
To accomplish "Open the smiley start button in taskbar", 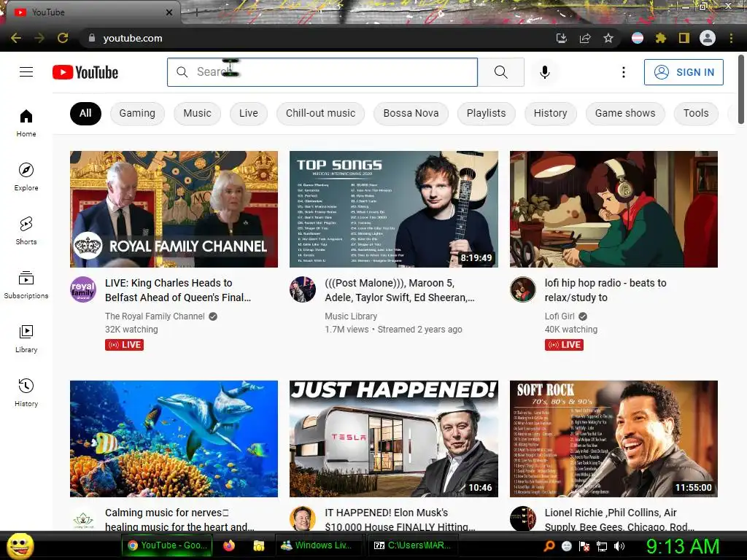I will (x=20, y=545).
